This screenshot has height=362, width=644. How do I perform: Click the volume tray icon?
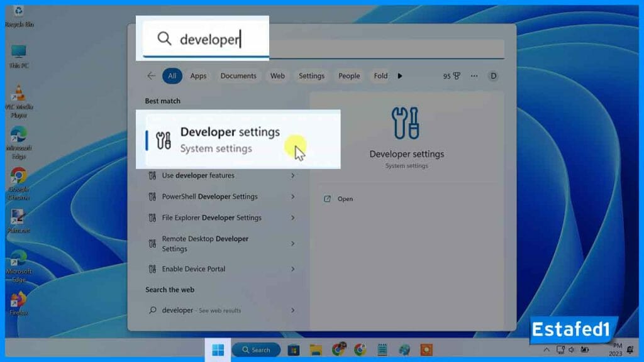click(572, 349)
